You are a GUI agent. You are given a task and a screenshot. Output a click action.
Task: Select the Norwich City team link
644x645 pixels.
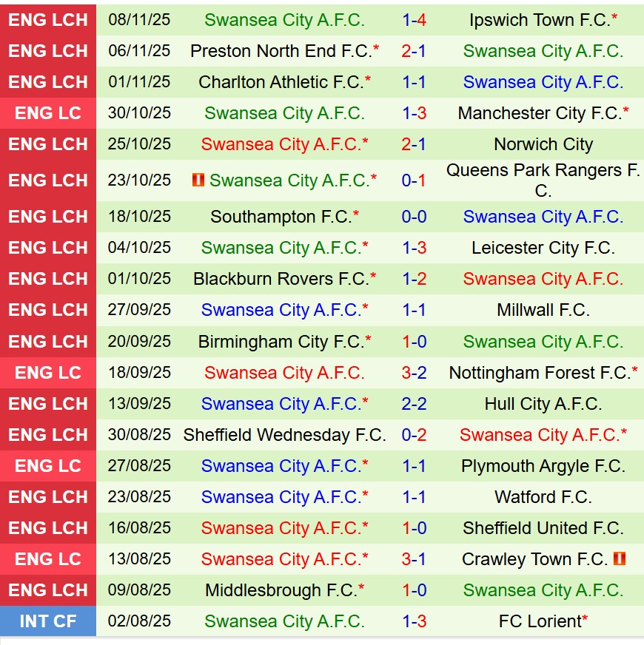543,144
